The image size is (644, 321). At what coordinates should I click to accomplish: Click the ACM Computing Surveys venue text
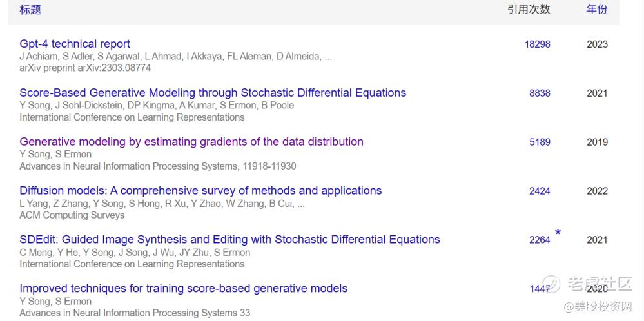[x=72, y=215]
